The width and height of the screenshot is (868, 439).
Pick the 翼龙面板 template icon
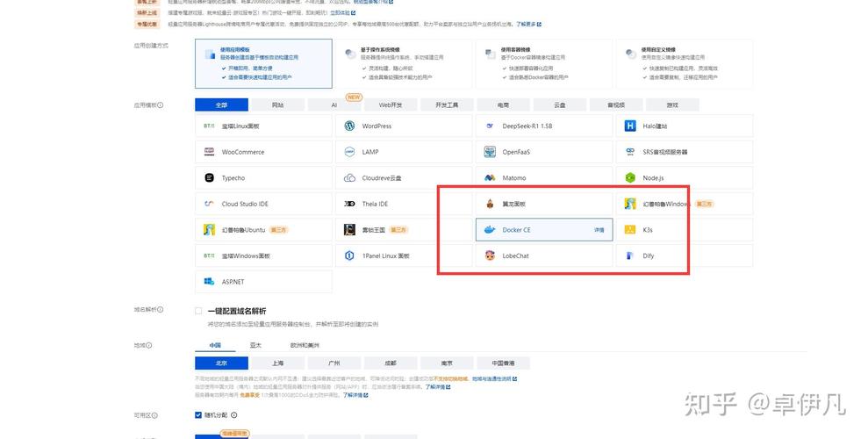coord(490,204)
